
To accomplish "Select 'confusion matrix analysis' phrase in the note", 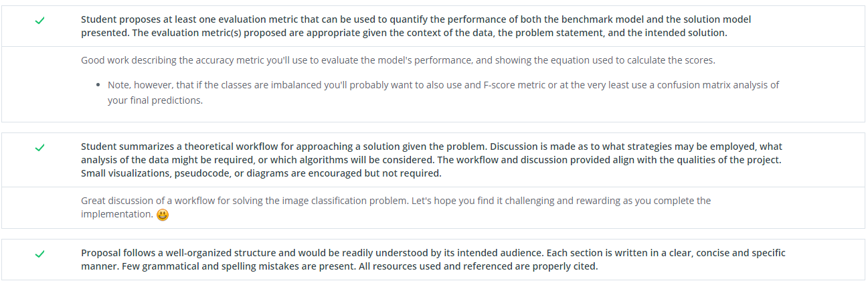I will [x=711, y=86].
